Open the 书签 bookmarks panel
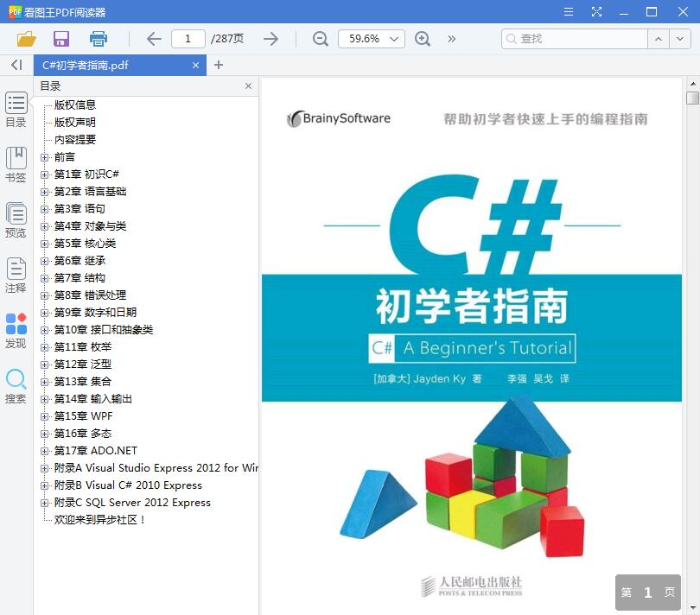Viewport: 700px width, 615px height. pyautogui.click(x=16, y=165)
